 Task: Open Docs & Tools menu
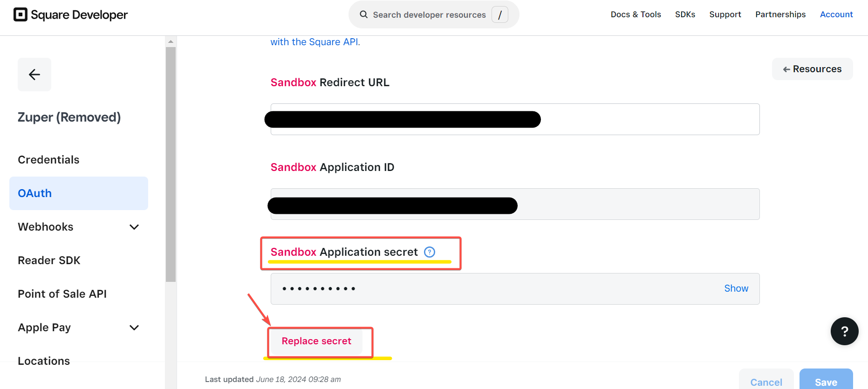(x=636, y=14)
